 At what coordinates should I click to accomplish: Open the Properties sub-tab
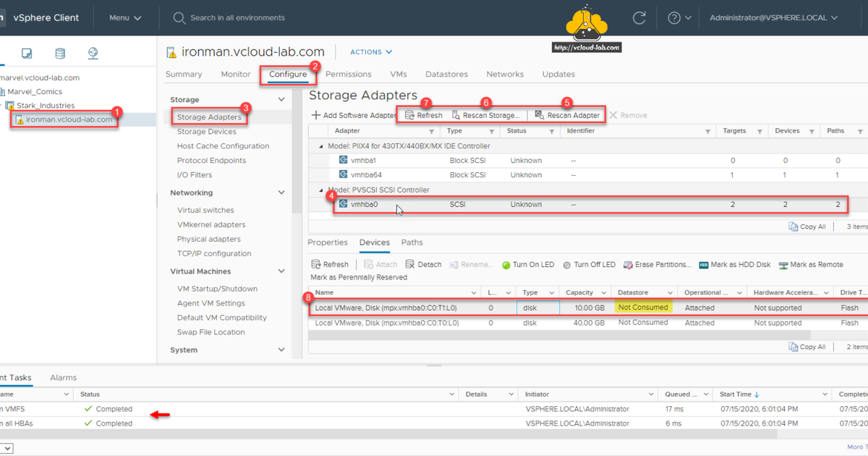pos(328,242)
